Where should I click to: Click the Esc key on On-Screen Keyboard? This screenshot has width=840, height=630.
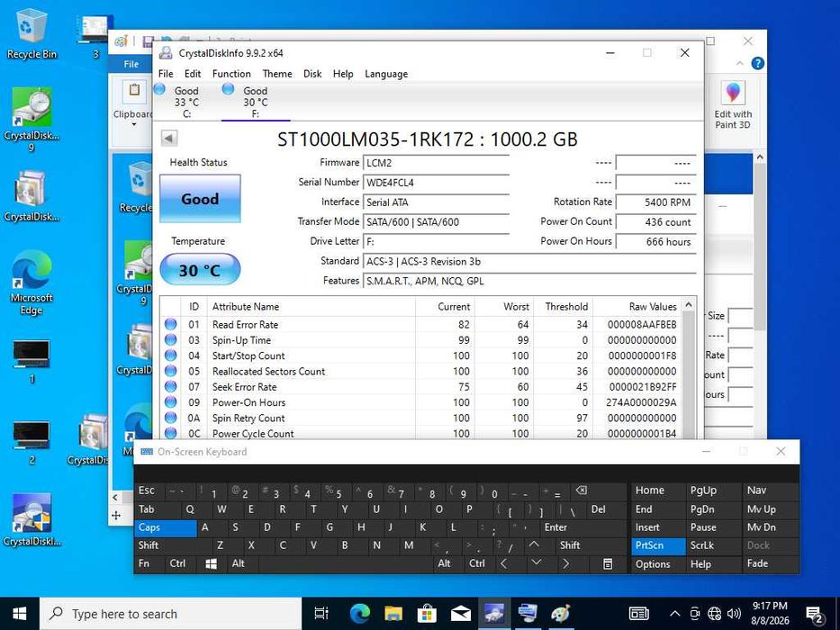pos(149,490)
